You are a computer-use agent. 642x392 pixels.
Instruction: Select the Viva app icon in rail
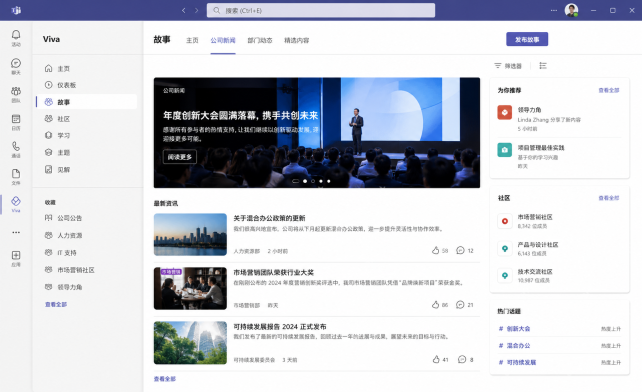click(16, 201)
